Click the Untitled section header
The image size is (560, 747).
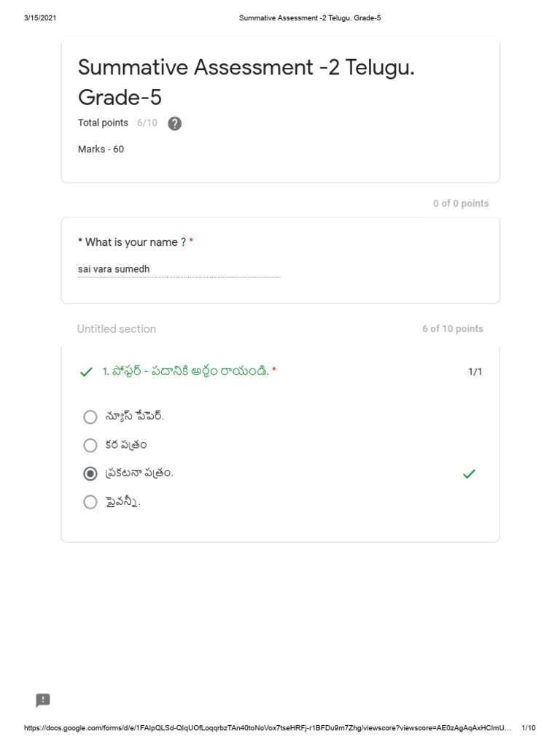pos(117,329)
